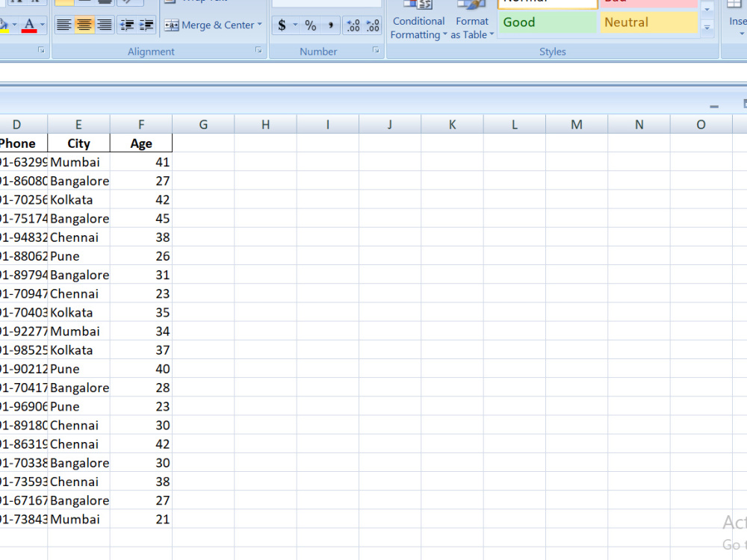Select "Mumbai" in the age 21 row

click(x=78, y=519)
